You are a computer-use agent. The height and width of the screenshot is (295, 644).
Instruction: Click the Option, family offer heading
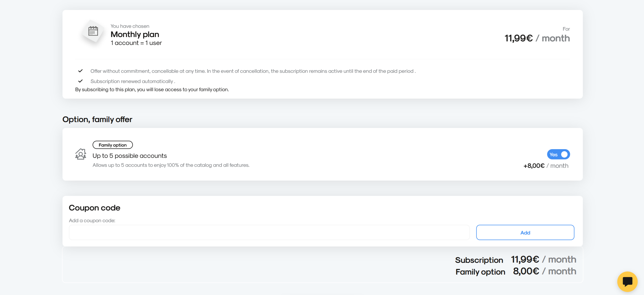pos(97,119)
